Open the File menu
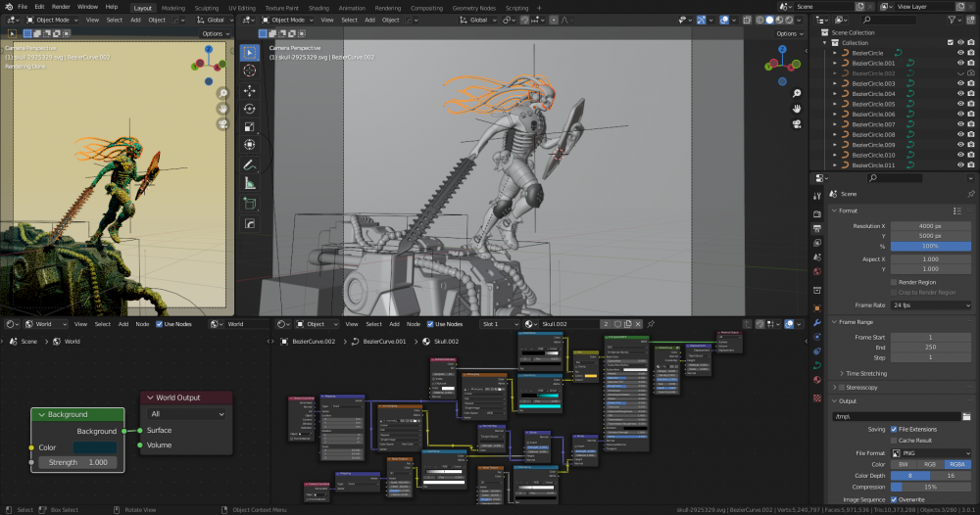 (x=23, y=7)
